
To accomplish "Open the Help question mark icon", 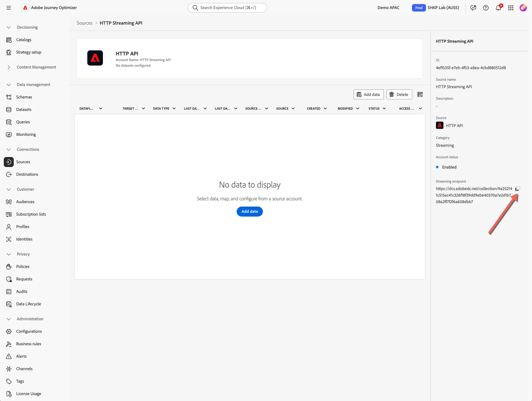I will (x=486, y=8).
